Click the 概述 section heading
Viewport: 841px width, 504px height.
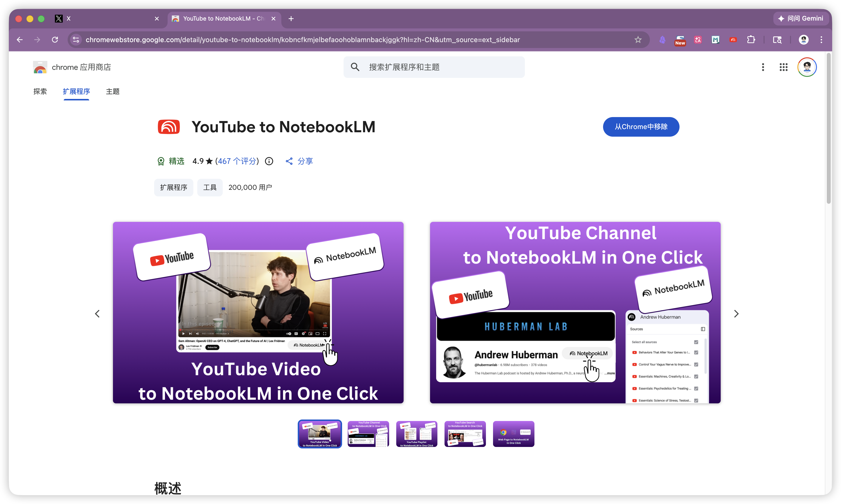(x=168, y=488)
